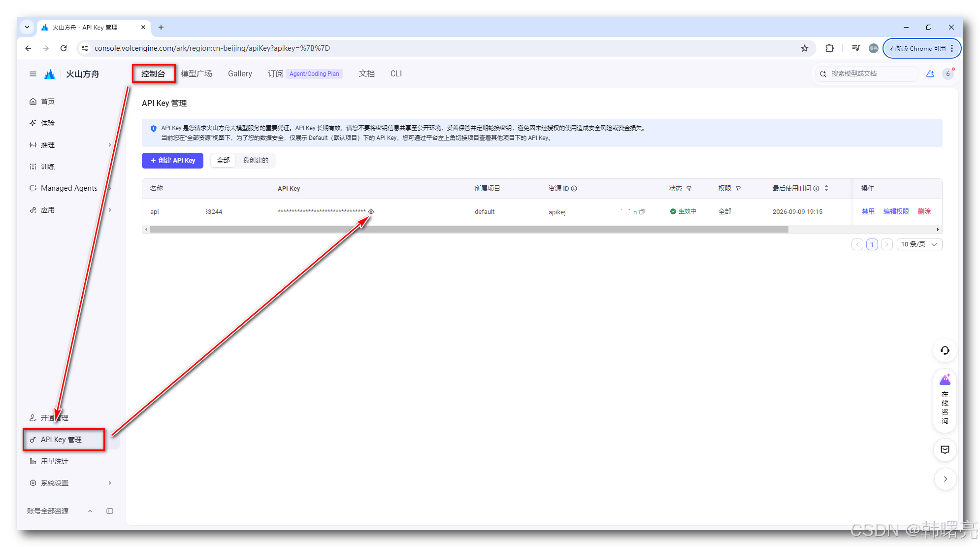Switch to the 控制台 tab
The width and height of the screenshot is (980, 547).
(x=153, y=74)
